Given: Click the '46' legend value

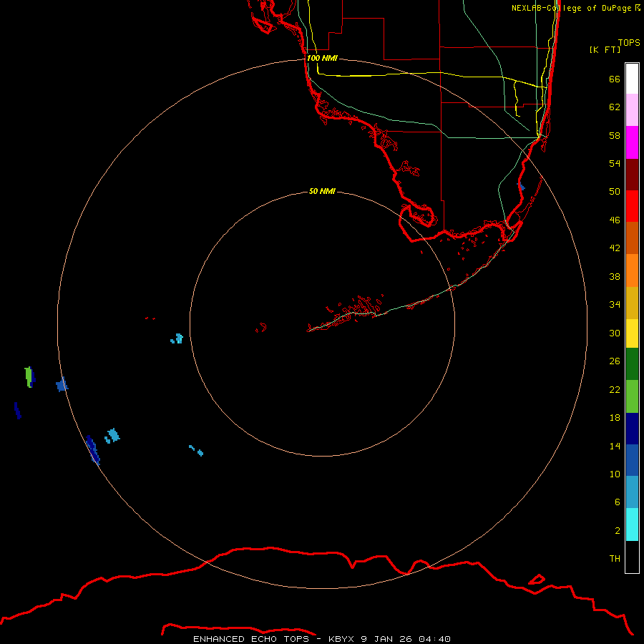Looking at the screenshot, I should point(615,220).
